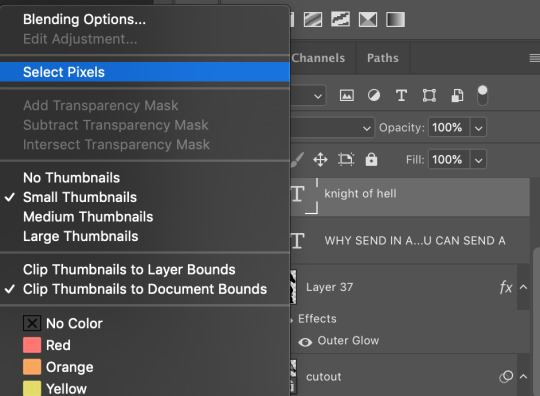Image resolution: width=540 pixels, height=396 pixels.
Task: Select the Gradient Map adjustment icon
Action: click(395, 19)
